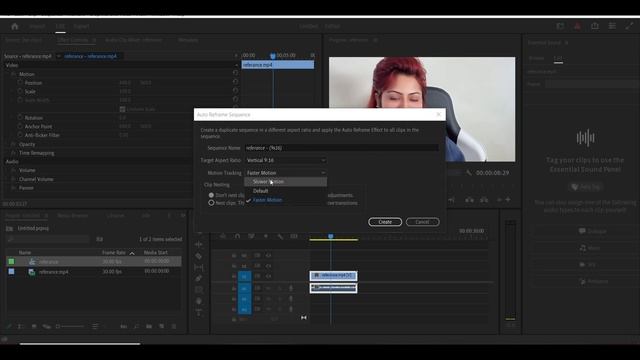Click the blue label swatch for reference.mp4
The image size is (640, 360).
point(11,271)
